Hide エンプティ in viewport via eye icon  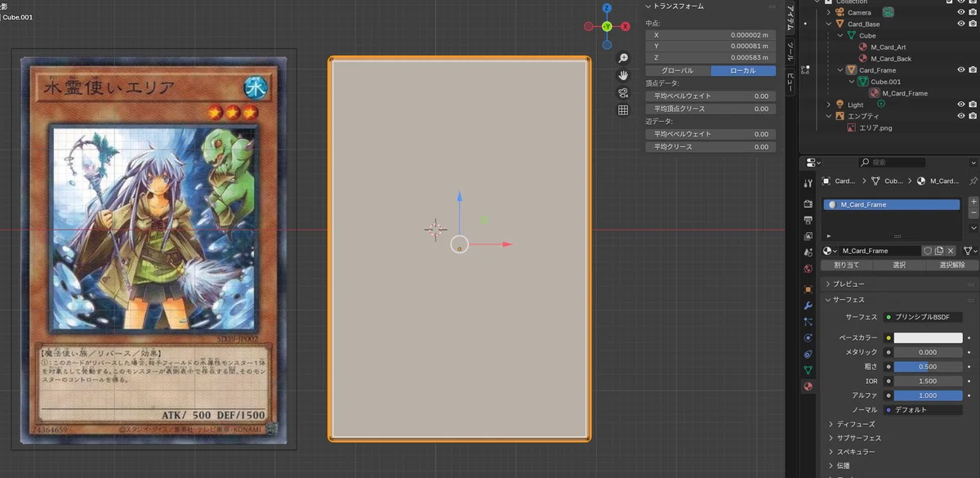coord(961,116)
